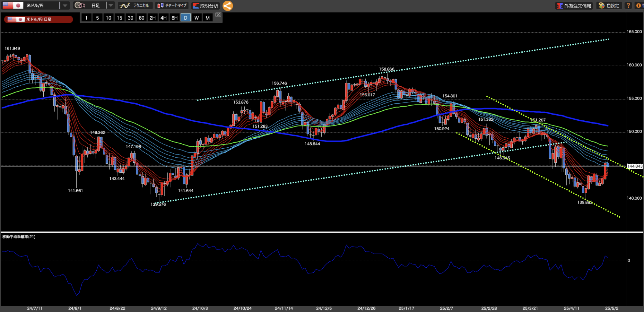This screenshot has width=644, height=312.
Task: Click the 147.198 price label
Action: click(134, 147)
